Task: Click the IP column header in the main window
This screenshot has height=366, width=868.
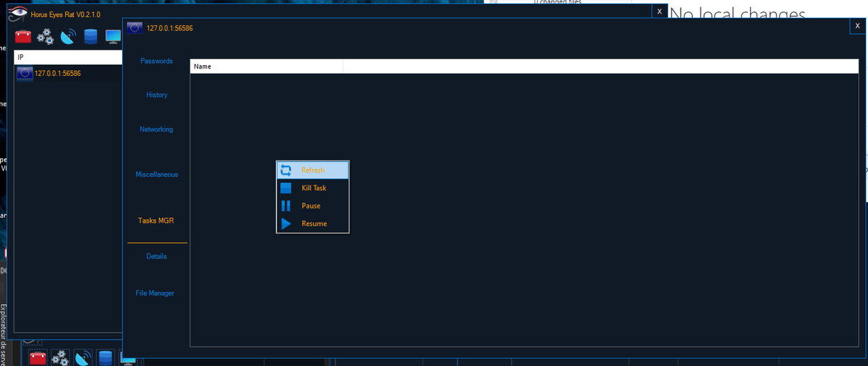Action: (68, 57)
